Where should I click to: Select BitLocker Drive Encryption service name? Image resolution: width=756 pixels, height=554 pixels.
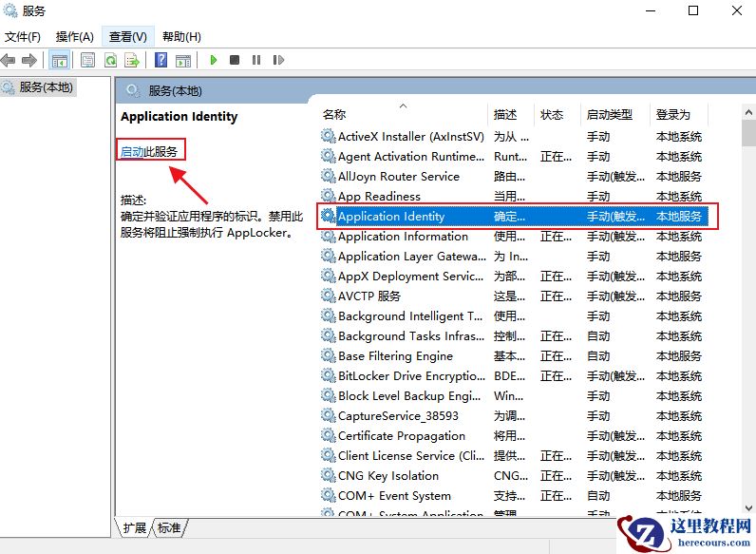[411, 375]
